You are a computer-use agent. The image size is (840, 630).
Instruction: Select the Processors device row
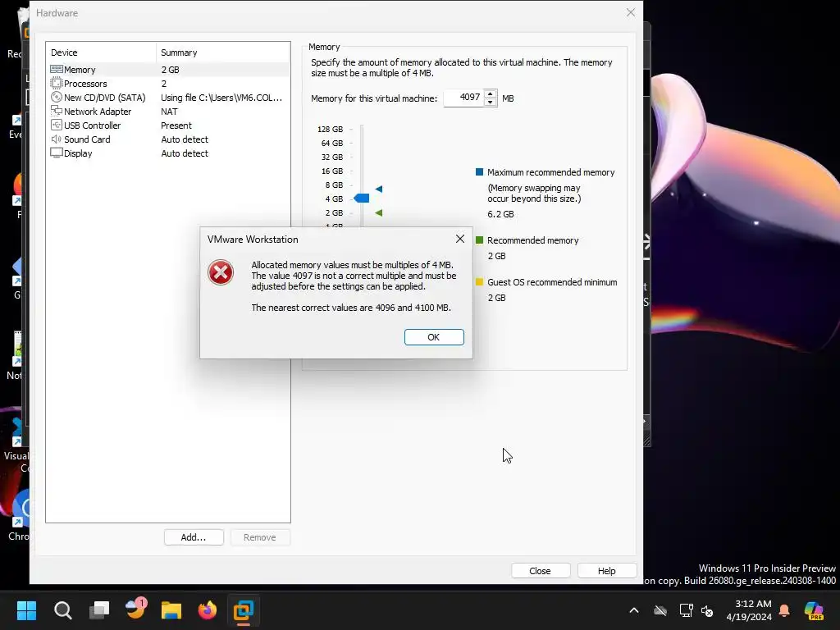pyautogui.click(x=168, y=84)
